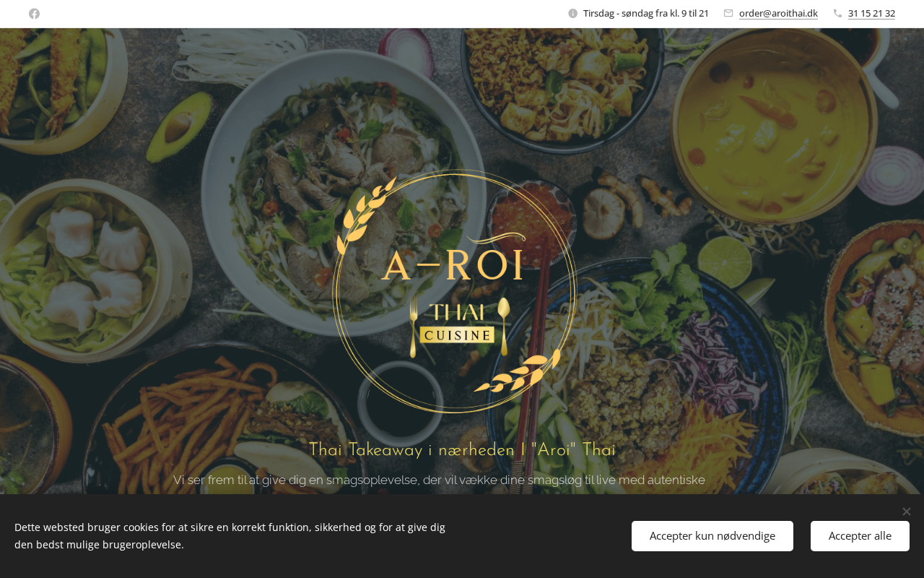Dismiss the cookie banner with the X
The image size is (924, 578).
pyautogui.click(x=907, y=512)
